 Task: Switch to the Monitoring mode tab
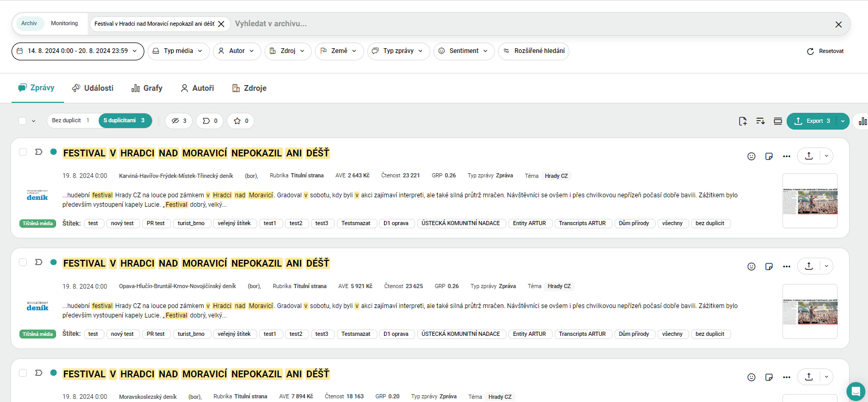pyautogui.click(x=65, y=24)
